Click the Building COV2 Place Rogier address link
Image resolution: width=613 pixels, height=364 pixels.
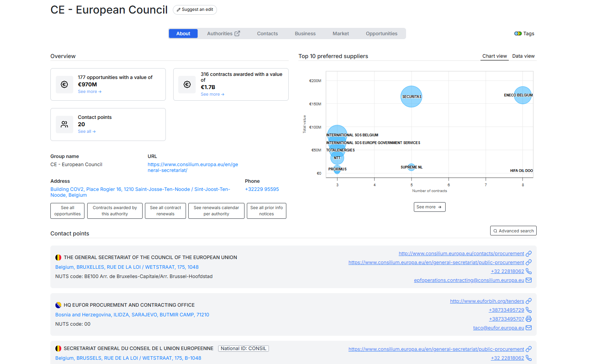(140, 192)
